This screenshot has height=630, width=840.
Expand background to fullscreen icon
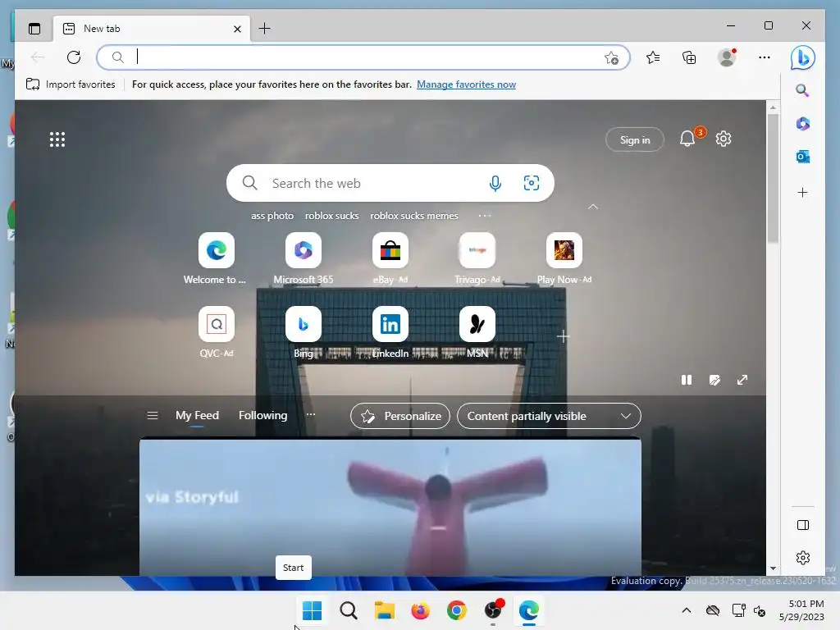[x=742, y=380]
